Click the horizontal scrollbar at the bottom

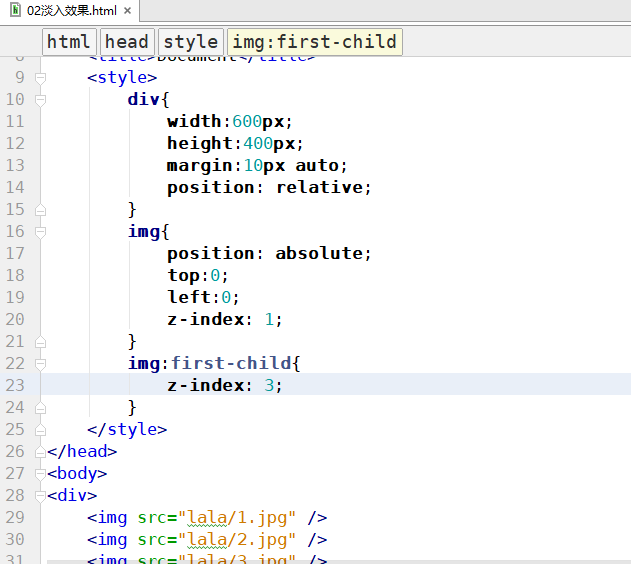pos(300,561)
